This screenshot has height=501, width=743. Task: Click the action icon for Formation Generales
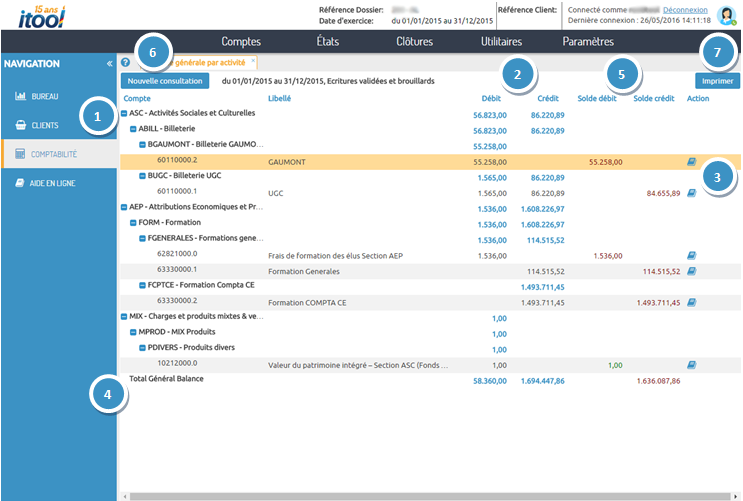coord(691,270)
